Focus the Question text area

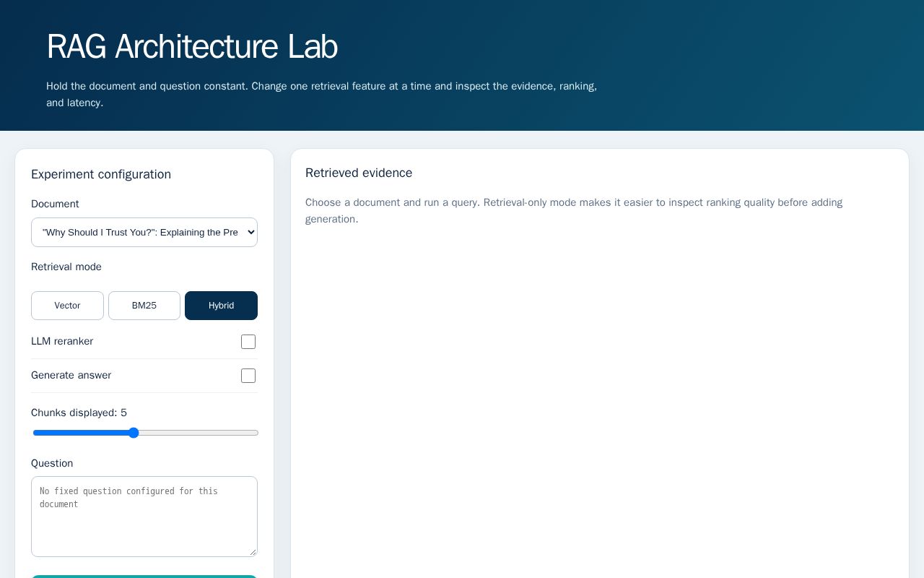[144, 517]
